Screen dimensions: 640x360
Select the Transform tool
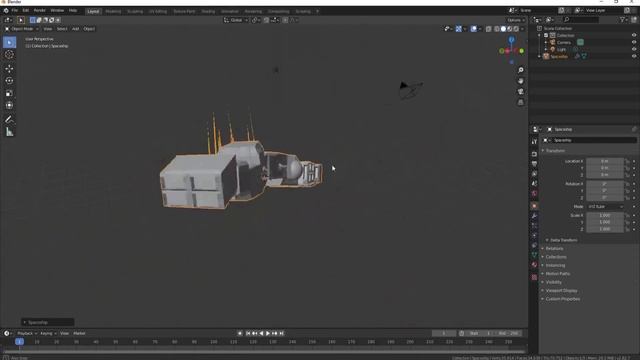(9, 105)
